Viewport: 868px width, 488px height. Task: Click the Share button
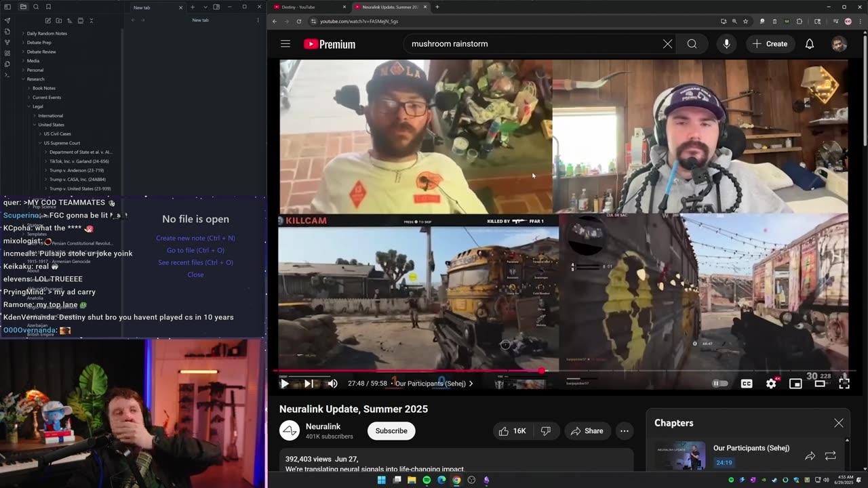587,431
